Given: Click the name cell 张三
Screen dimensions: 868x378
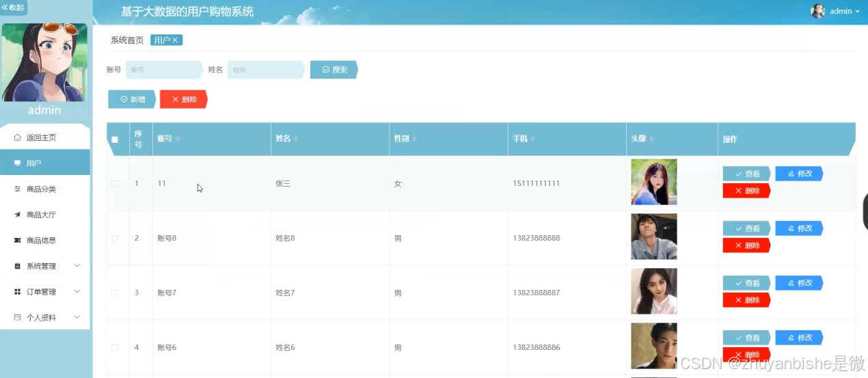Looking at the screenshot, I should pos(283,183).
